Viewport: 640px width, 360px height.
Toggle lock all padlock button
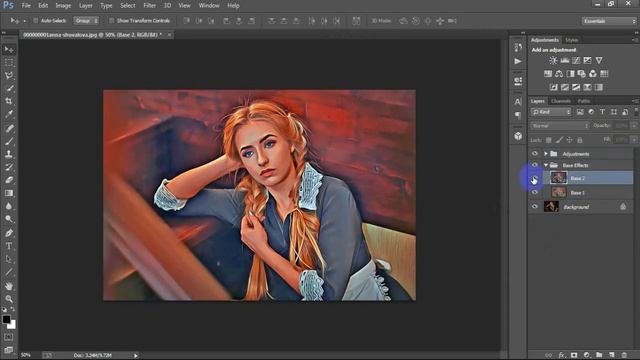[580, 140]
